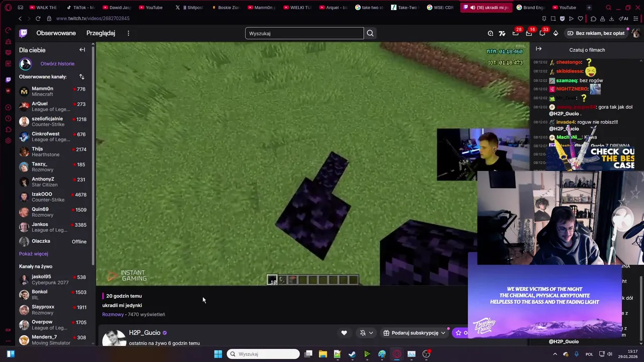The width and height of the screenshot is (644, 362).
Task: Click the heart follow icon for H2P_Gucio
Action: point(344,333)
